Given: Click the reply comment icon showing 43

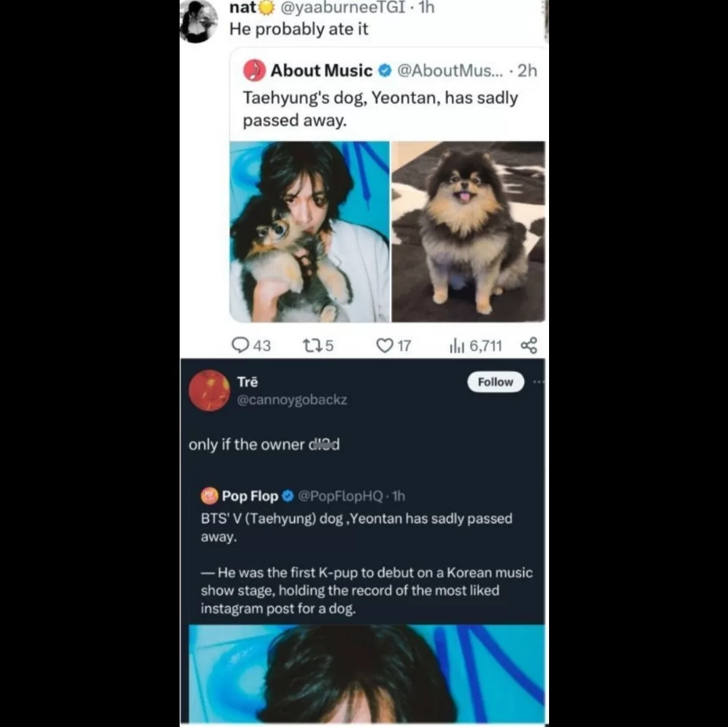Looking at the screenshot, I should pos(240,345).
